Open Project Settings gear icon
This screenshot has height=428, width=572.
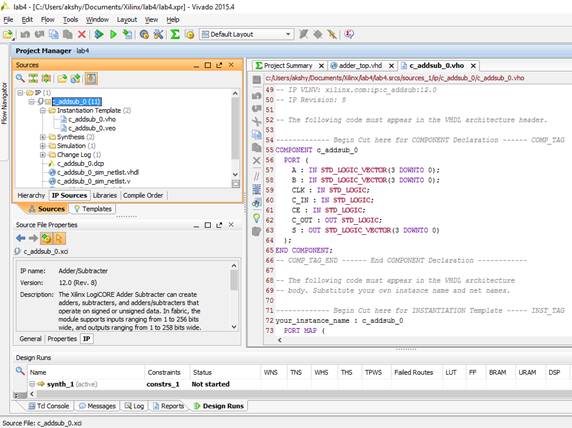click(144, 34)
